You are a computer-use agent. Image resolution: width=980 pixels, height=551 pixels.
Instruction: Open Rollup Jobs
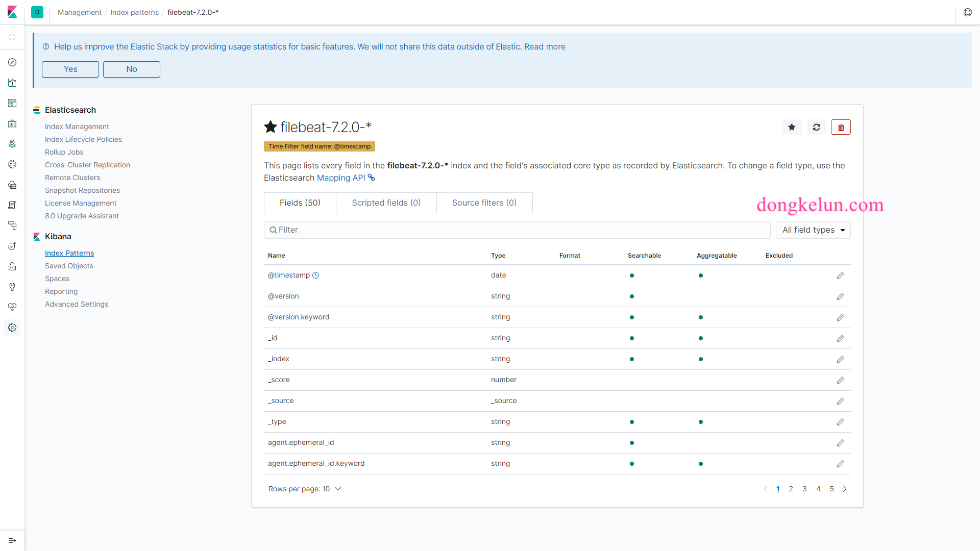64,152
